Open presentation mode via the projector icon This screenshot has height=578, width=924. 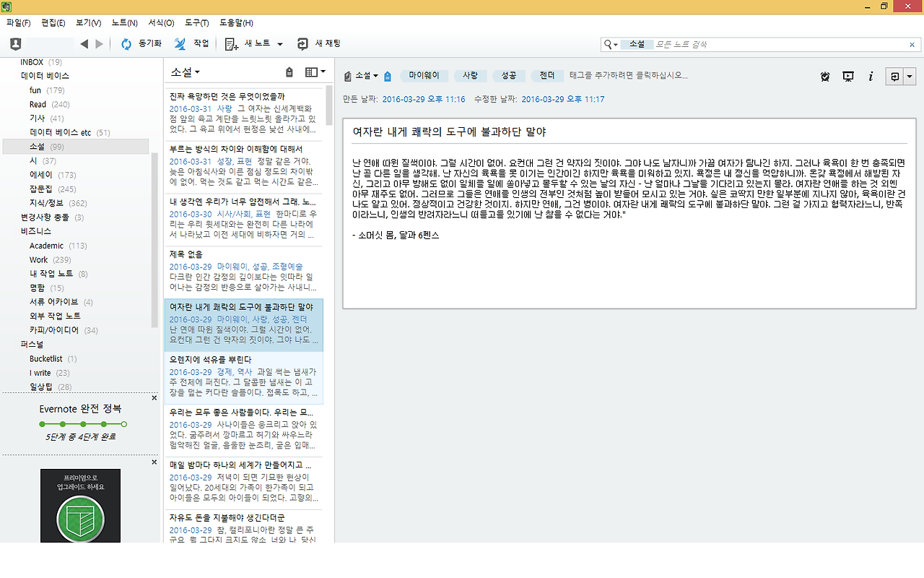click(848, 76)
